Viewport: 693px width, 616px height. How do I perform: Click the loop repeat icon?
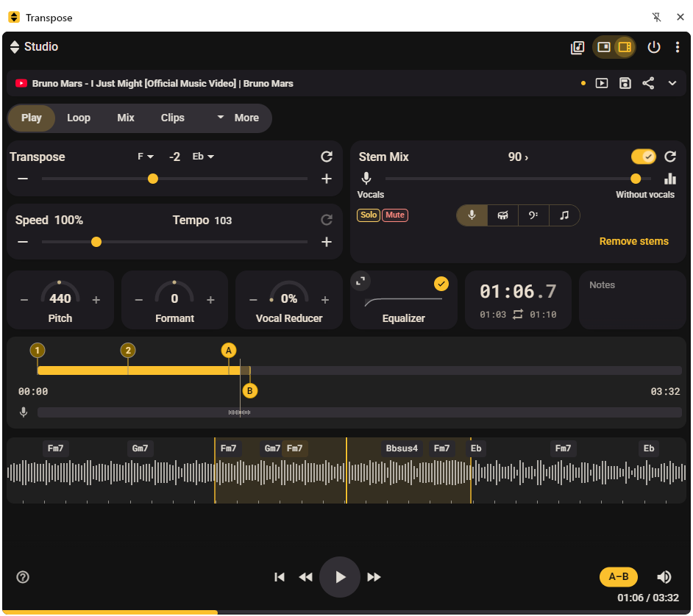tap(518, 315)
